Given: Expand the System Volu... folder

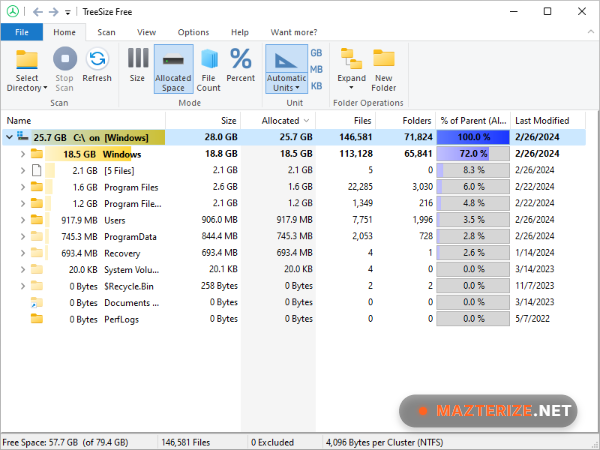Looking at the screenshot, I should click(x=23, y=269).
